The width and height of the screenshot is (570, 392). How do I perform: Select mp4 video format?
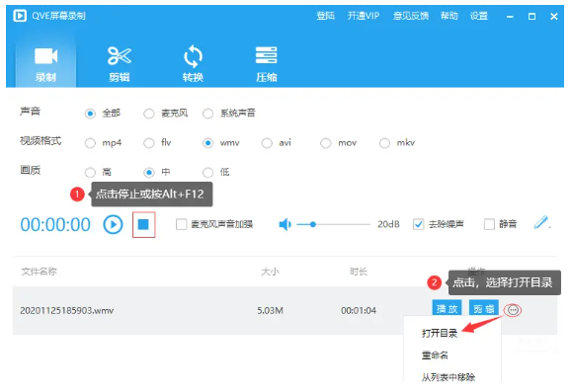[90, 143]
